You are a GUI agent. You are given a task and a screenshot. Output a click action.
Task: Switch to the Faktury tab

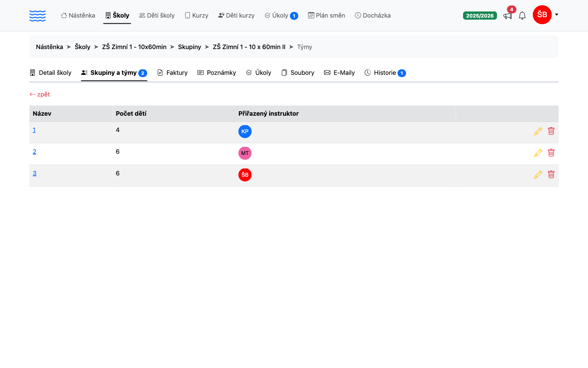(x=172, y=73)
